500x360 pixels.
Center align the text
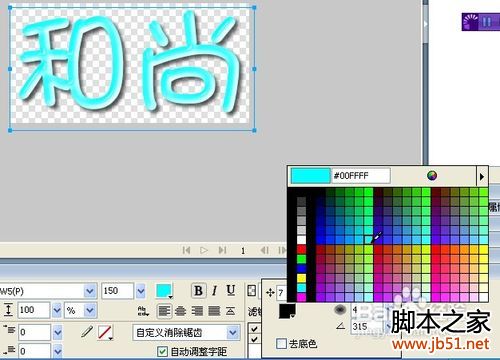pos(180,311)
